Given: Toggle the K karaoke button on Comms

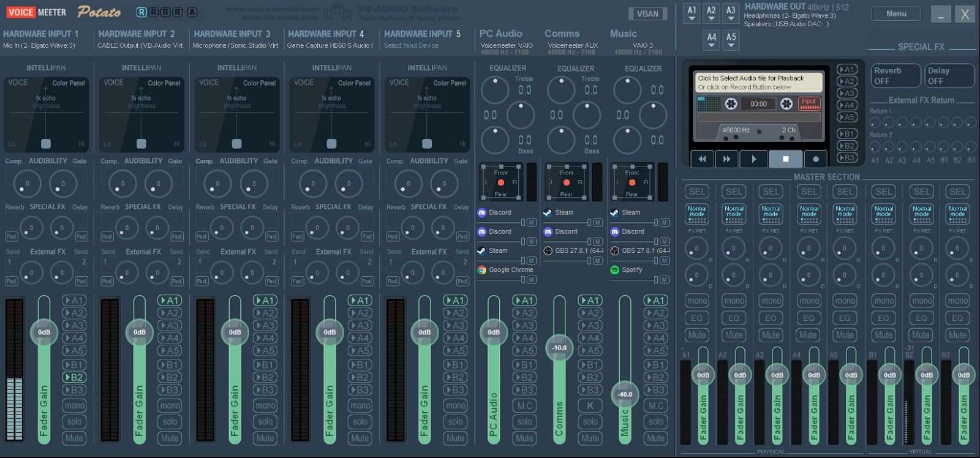Looking at the screenshot, I should coord(590,405).
